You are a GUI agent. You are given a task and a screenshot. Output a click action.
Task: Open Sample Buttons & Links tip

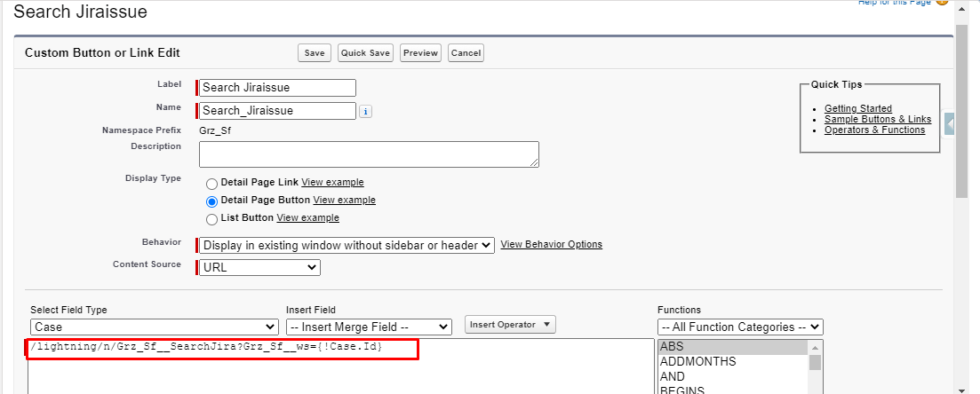878,119
